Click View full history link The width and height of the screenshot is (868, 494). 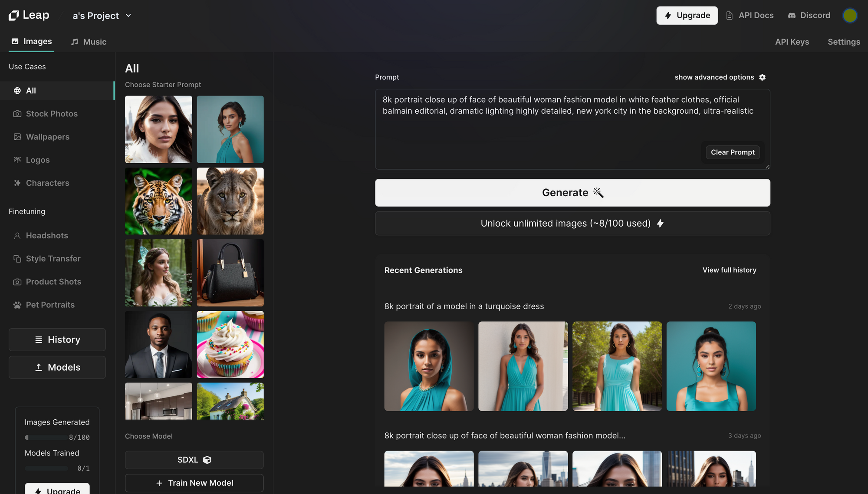point(729,270)
